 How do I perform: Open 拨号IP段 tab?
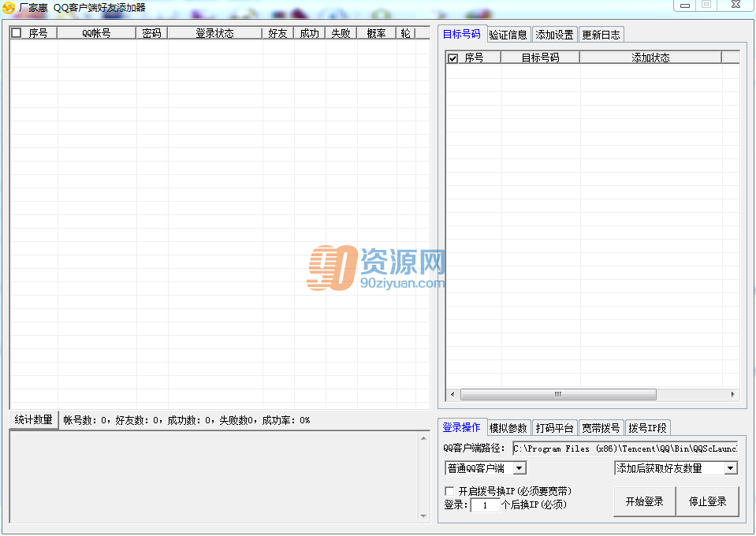click(x=647, y=428)
